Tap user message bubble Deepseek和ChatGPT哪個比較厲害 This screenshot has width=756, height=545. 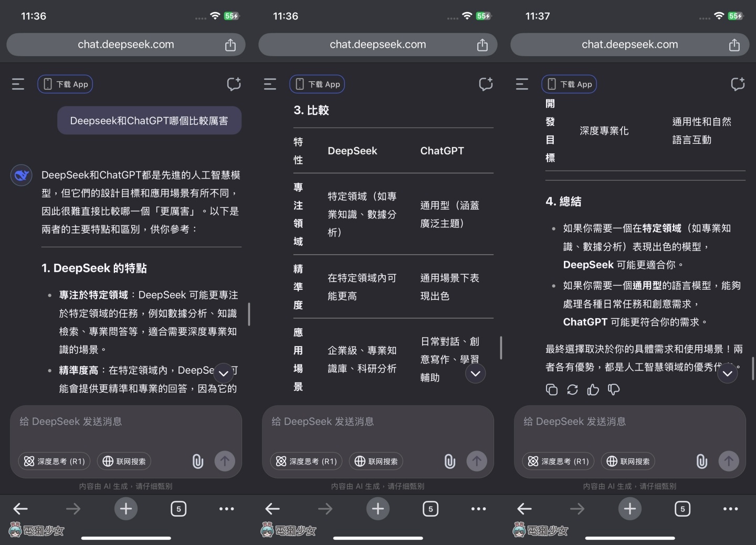coord(149,121)
